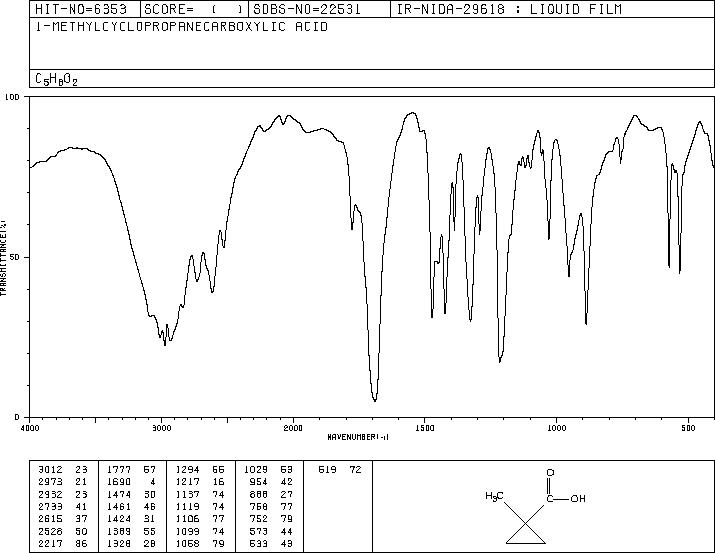Click 573 in the peak table
The height and width of the screenshot is (553, 715).
tap(259, 532)
